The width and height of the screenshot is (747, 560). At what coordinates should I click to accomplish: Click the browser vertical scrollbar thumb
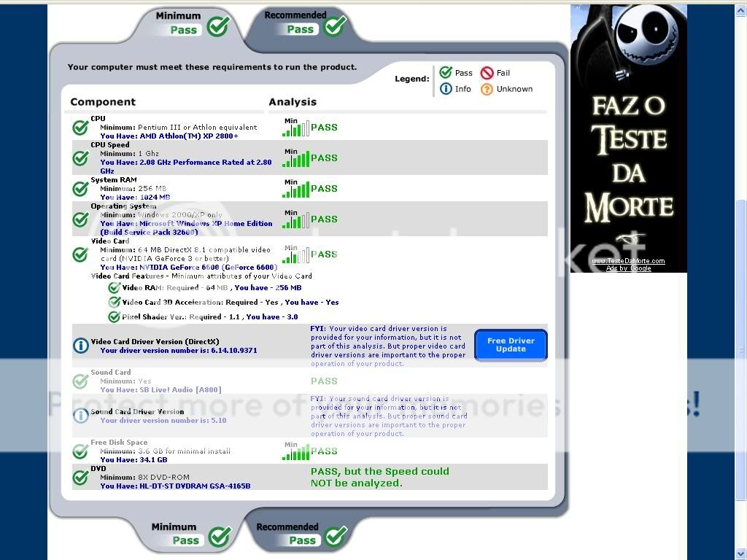click(x=741, y=350)
